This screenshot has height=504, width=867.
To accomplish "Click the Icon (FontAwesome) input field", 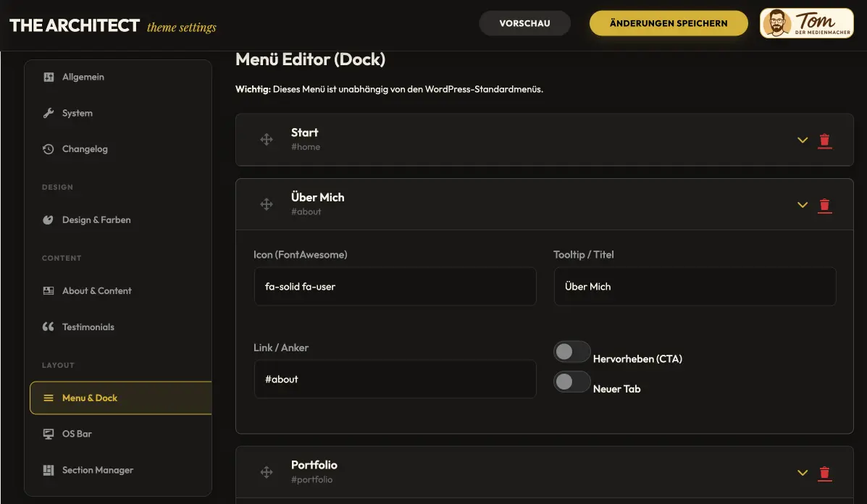I will pos(395,286).
